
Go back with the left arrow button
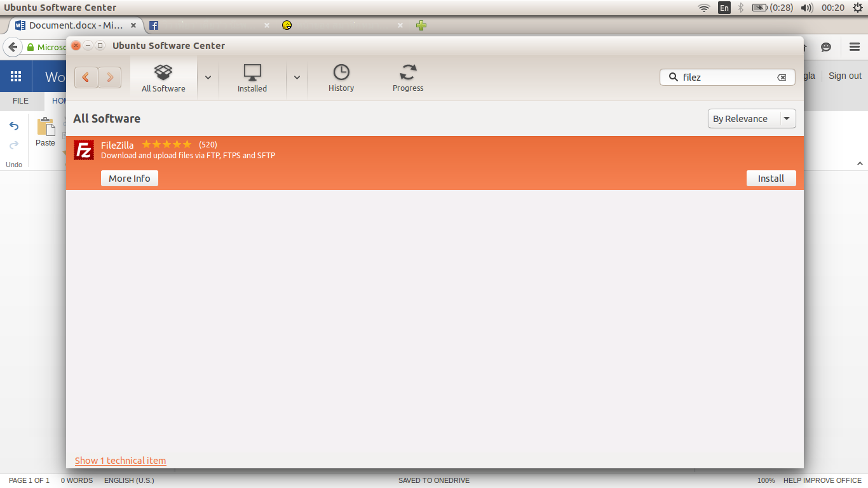coord(86,78)
